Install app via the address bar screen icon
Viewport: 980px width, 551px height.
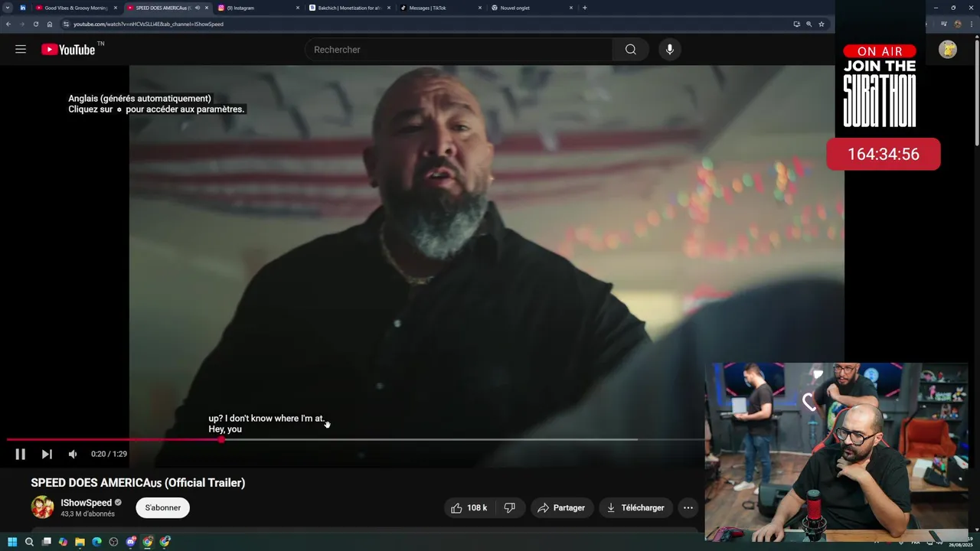click(x=796, y=24)
